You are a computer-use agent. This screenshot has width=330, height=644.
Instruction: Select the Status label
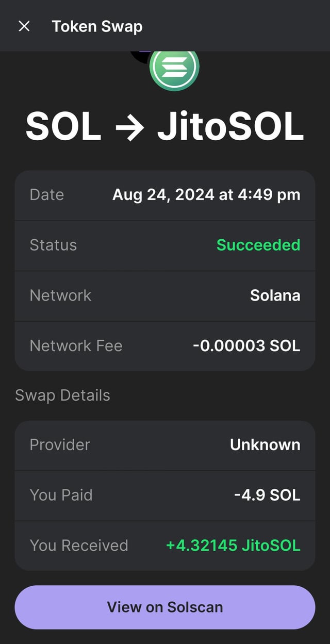[53, 245]
